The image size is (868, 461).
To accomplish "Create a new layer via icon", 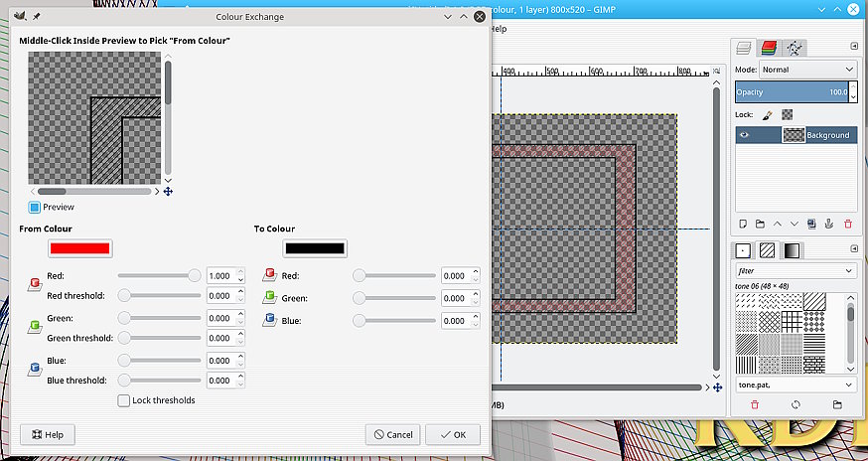I will point(743,224).
